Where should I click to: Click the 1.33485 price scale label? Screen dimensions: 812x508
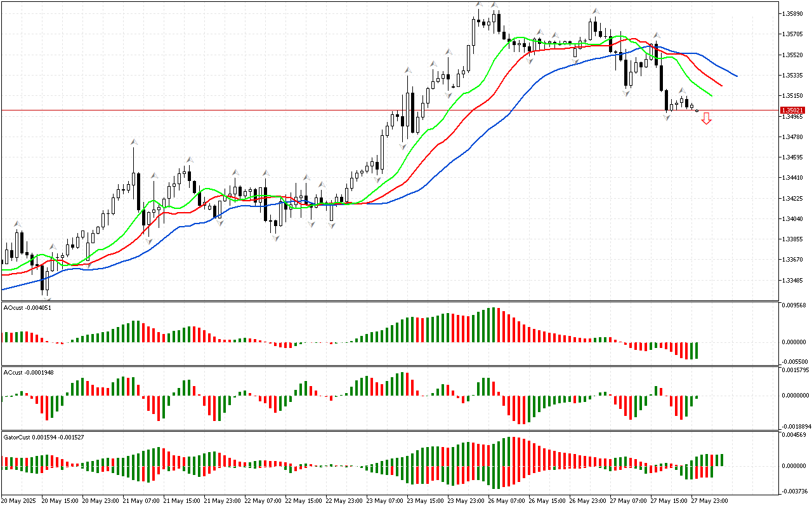793,280
